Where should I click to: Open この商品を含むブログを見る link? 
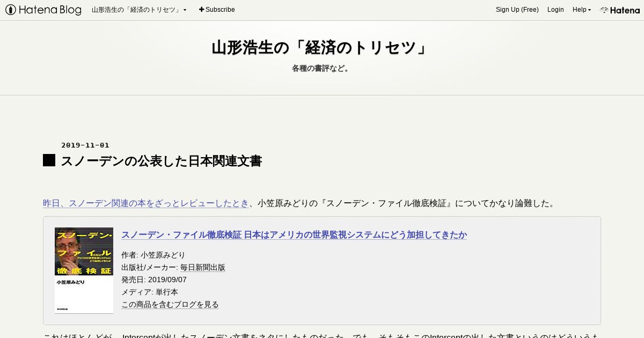[170, 304]
